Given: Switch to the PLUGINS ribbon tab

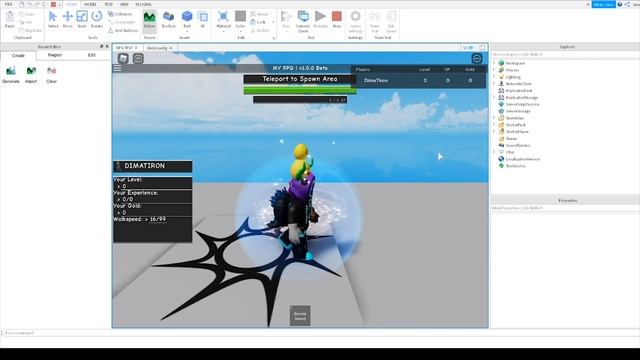Looking at the screenshot, I should (x=144, y=4).
